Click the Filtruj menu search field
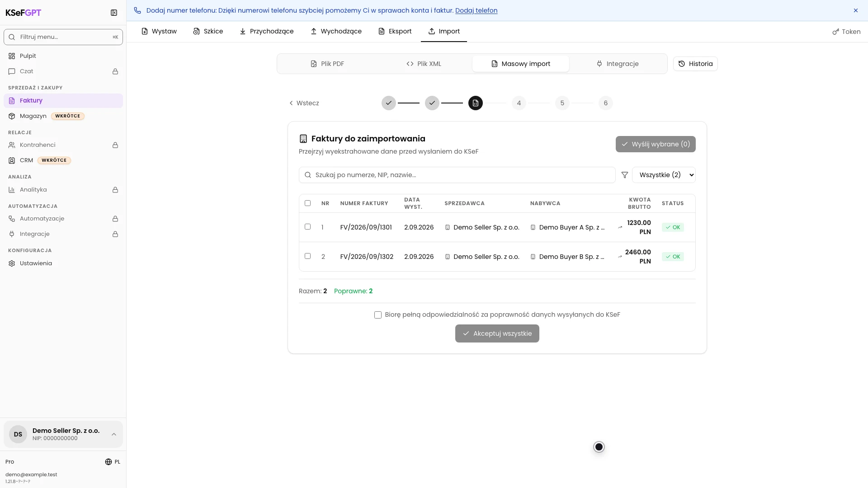Screen dimensions: 868x488 point(63,37)
